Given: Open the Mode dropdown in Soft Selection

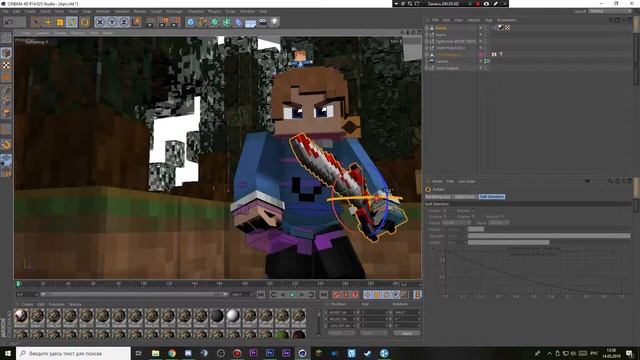Looking at the screenshot, I should click(499, 223).
